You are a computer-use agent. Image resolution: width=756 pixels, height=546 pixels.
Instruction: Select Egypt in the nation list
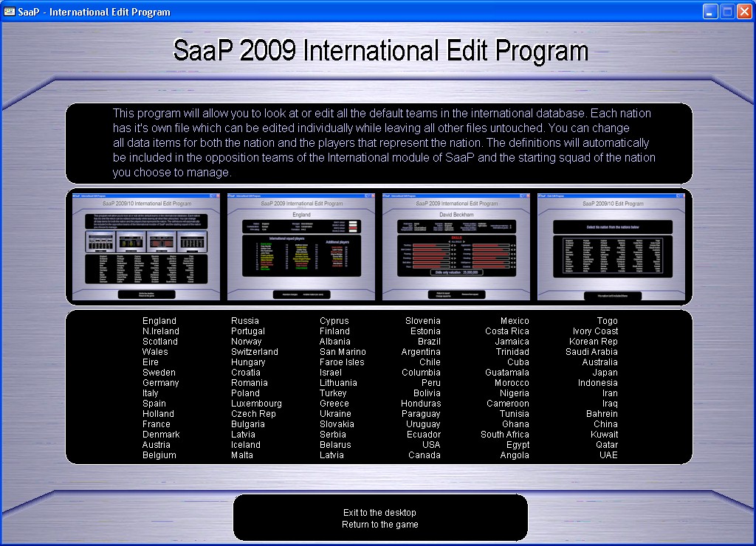[x=518, y=445]
